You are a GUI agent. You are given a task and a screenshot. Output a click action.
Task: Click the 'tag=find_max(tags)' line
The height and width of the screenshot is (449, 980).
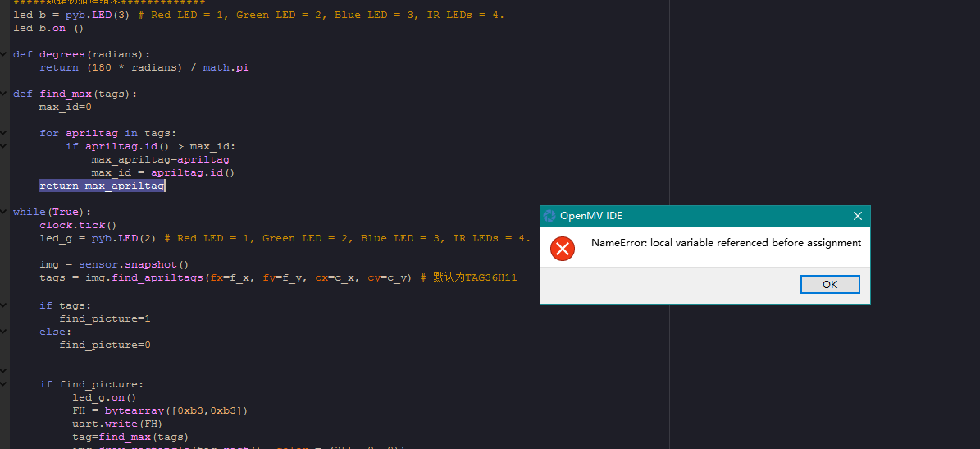pos(130,438)
